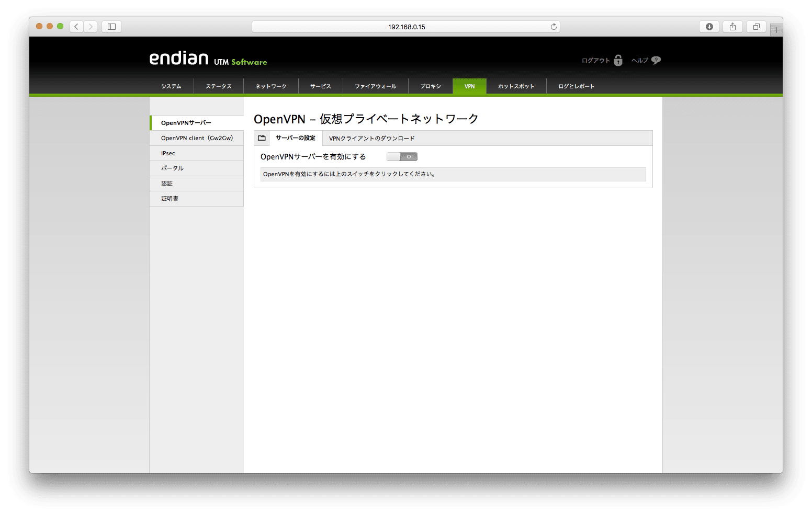The height and width of the screenshot is (515, 812).
Task: Toggle the Safari sidebar icon
Action: [111, 27]
